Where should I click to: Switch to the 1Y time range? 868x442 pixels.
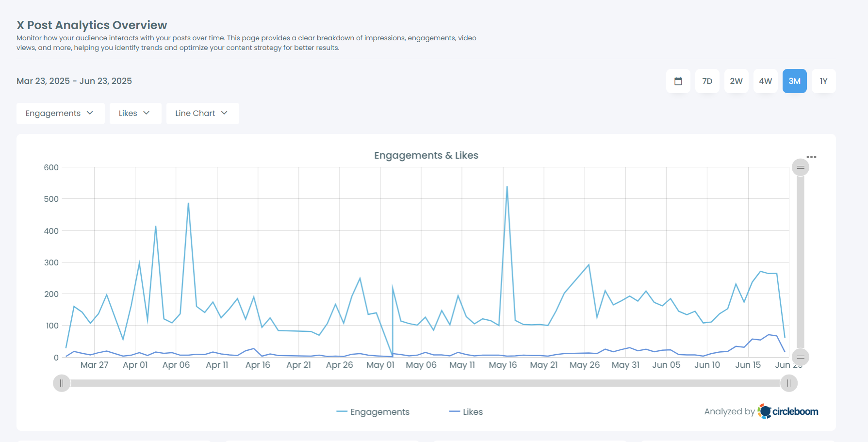[x=823, y=81]
